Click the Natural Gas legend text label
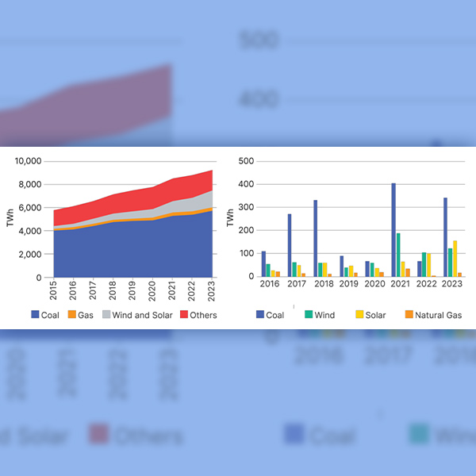The image size is (476, 476). coord(439,315)
